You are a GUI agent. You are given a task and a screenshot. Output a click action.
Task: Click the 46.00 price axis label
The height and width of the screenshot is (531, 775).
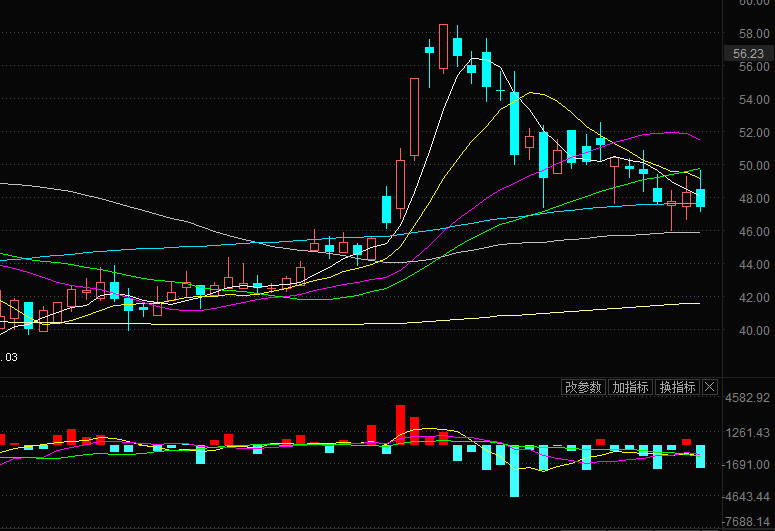754,231
